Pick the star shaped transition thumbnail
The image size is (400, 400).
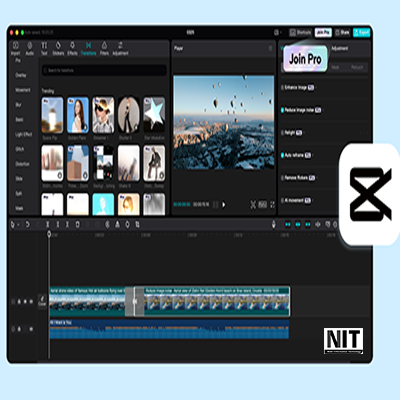[x=154, y=115]
